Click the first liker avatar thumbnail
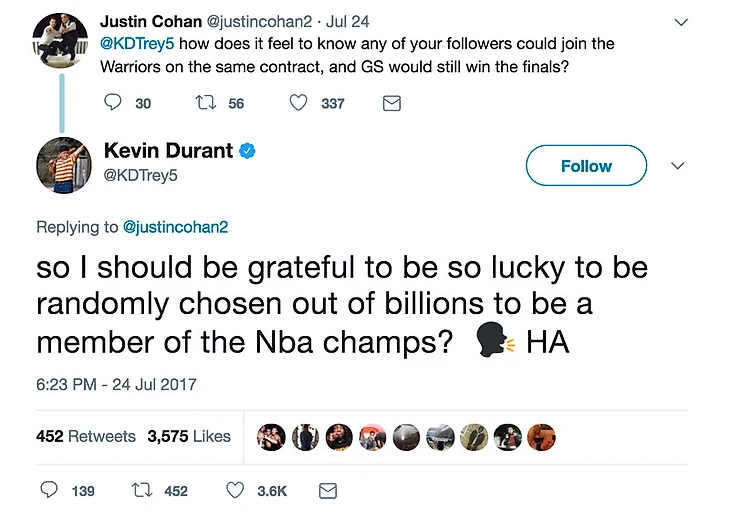The height and width of the screenshot is (522, 730). click(271, 437)
